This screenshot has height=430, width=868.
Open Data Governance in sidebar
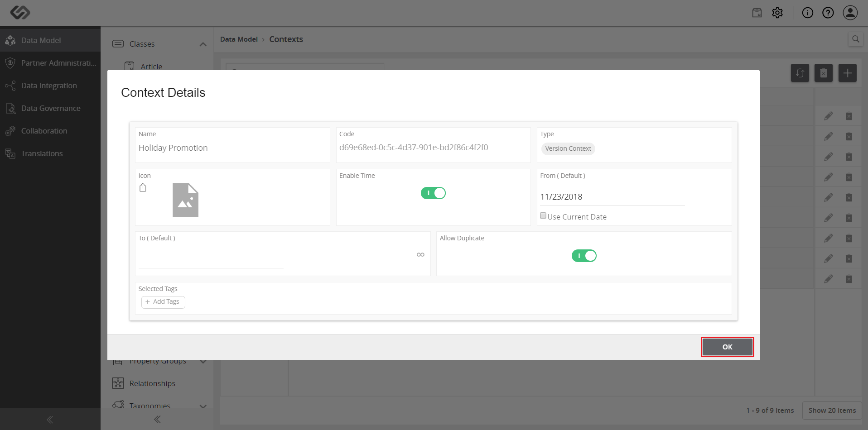(x=50, y=108)
